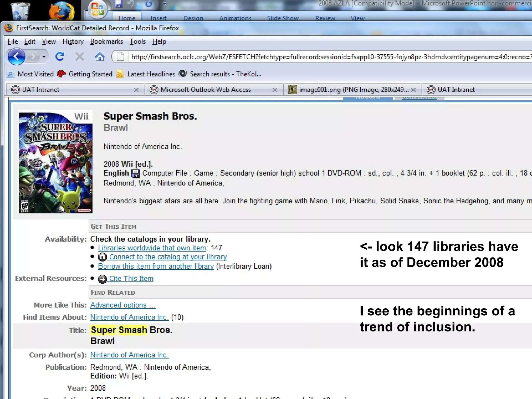This screenshot has height=399, width=532.
Task: Open Nintendo of America Inc. under Find Items About
Action: (x=129, y=317)
